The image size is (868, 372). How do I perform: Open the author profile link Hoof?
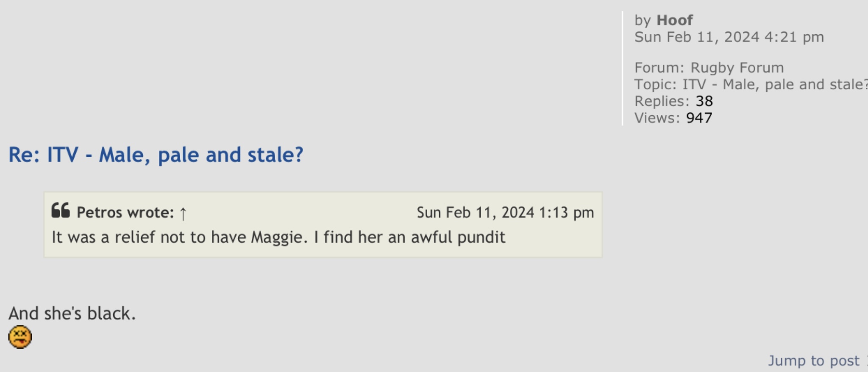point(675,20)
